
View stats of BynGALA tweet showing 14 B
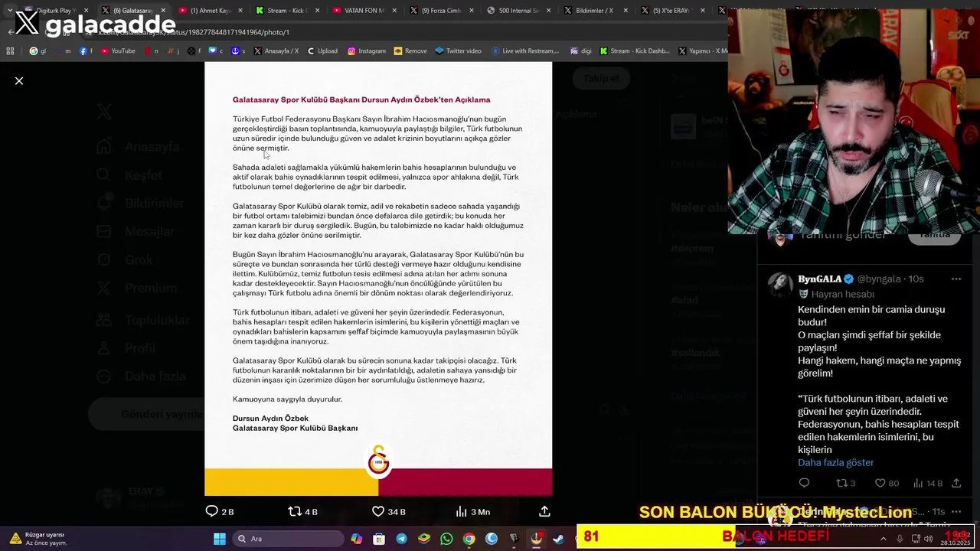(x=929, y=483)
